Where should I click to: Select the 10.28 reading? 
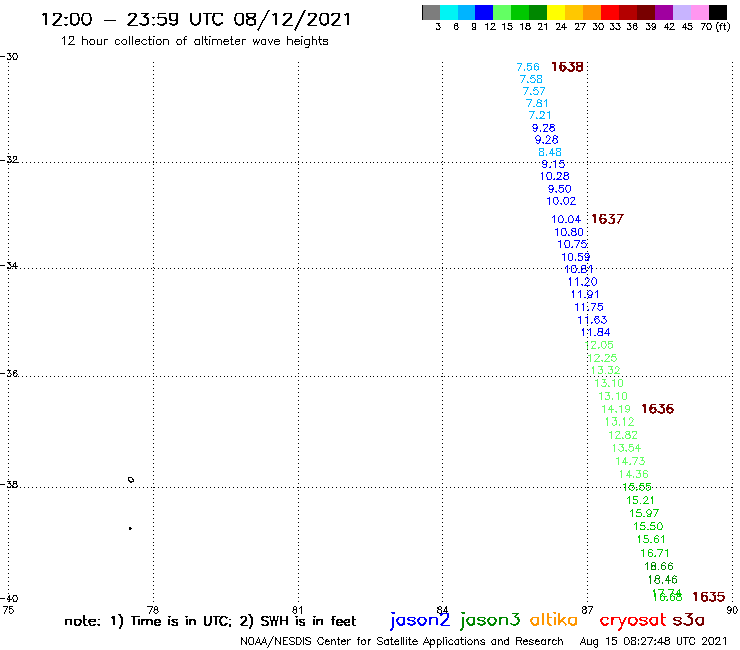[x=555, y=176]
